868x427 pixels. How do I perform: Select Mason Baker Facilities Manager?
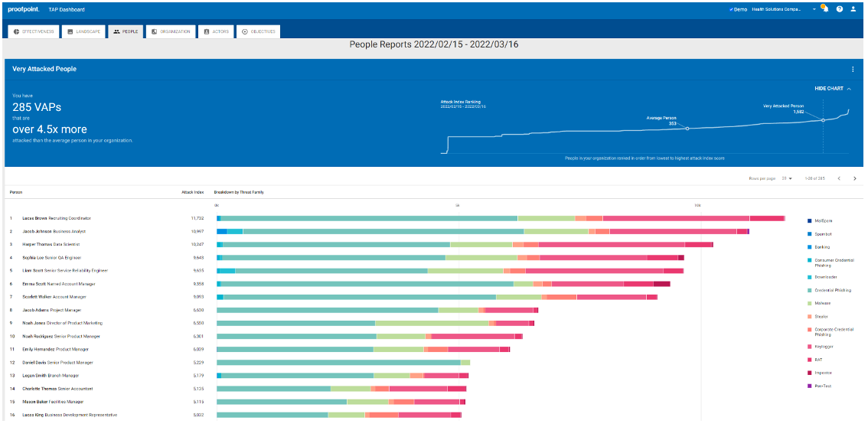tap(53, 402)
